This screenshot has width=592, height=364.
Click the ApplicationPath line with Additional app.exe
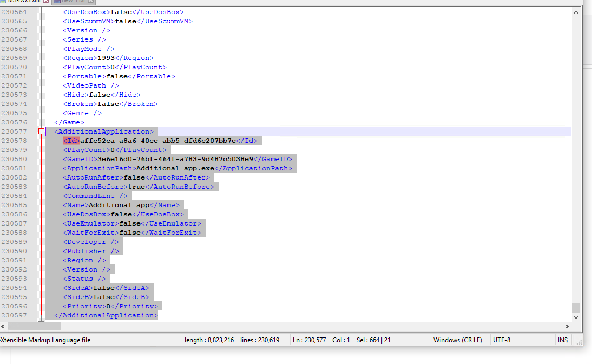click(177, 168)
